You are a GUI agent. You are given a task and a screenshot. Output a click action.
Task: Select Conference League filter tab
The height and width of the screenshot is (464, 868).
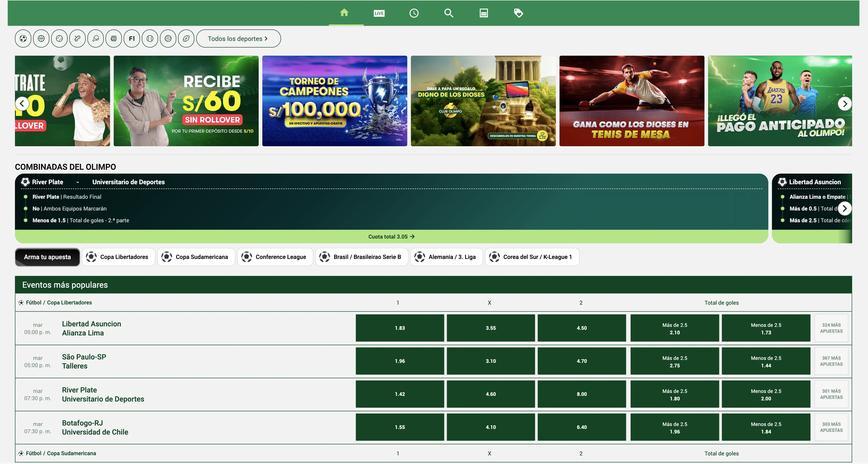(275, 257)
